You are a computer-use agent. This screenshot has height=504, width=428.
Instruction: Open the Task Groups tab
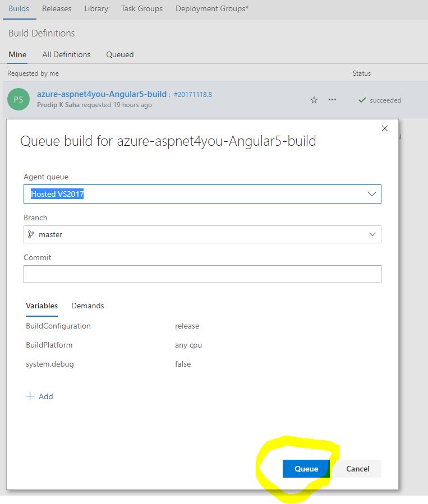pos(142,8)
